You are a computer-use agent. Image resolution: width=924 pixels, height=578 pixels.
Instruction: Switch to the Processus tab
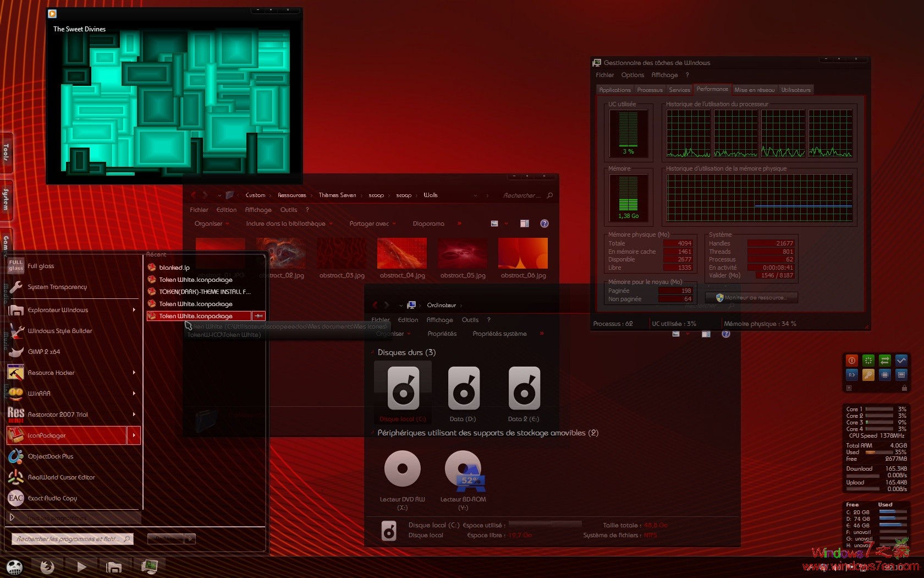650,90
